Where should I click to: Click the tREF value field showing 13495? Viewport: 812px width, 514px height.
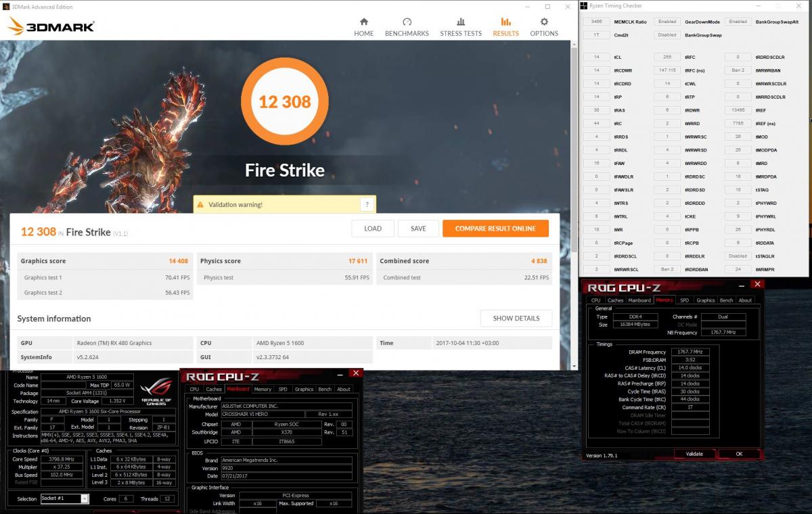[x=738, y=110]
